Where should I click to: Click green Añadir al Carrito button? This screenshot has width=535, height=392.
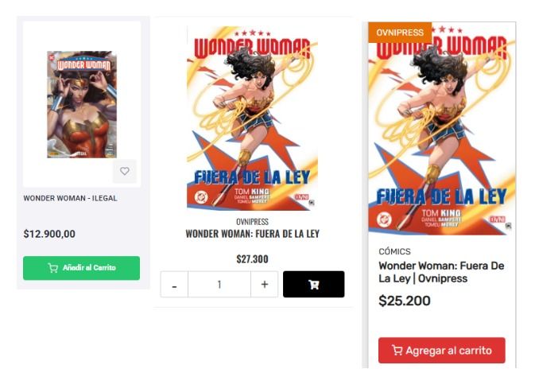coord(82,268)
